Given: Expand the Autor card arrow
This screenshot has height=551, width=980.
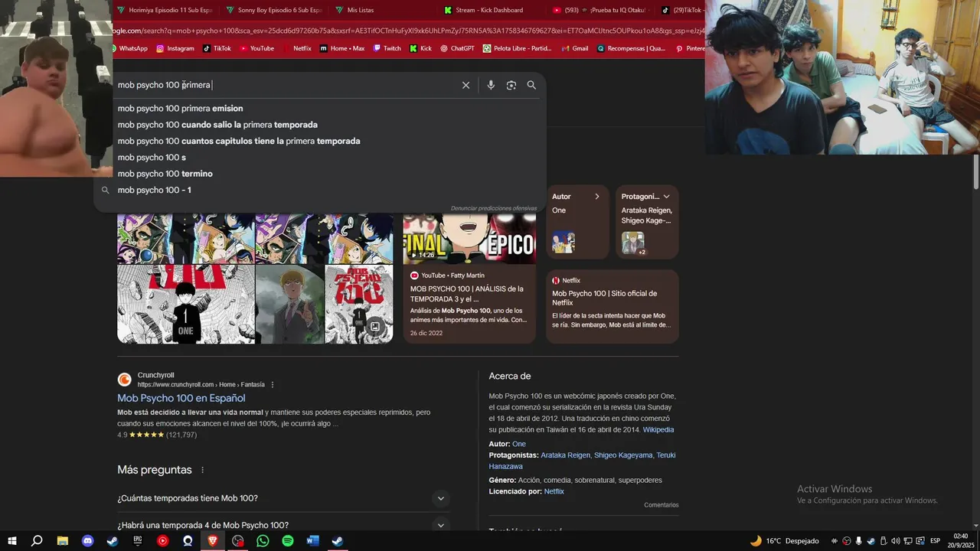Looking at the screenshot, I should (597, 197).
